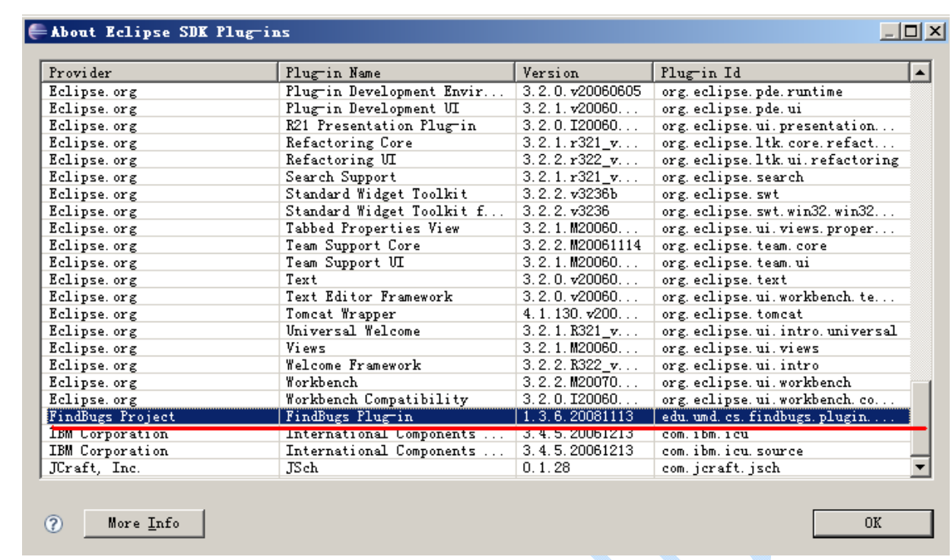Select the Universal Welcome plug-in name
This screenshot has height=560, width=952.
point(353,331)
